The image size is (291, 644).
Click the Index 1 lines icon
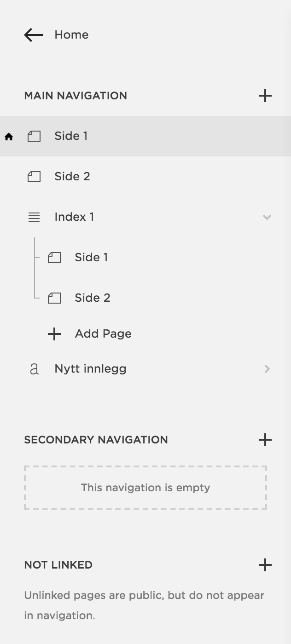pyautogui.click(x=34, y=217)
